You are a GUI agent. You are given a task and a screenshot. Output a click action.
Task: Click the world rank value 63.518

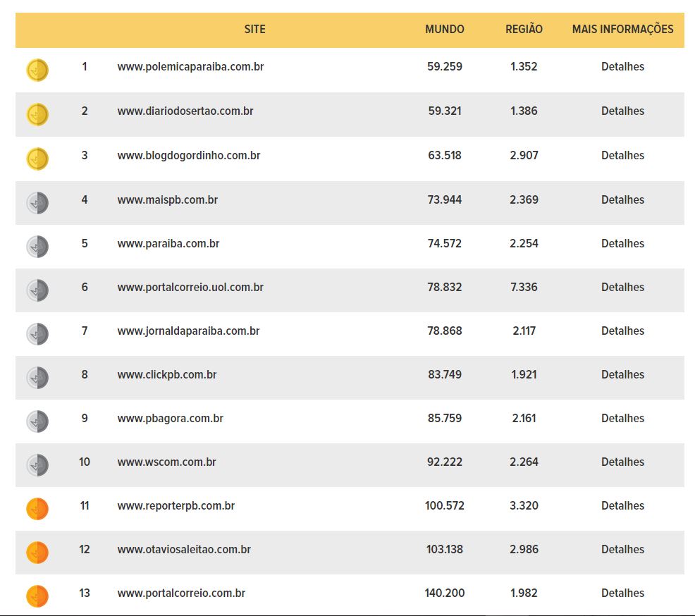point(445,155)
